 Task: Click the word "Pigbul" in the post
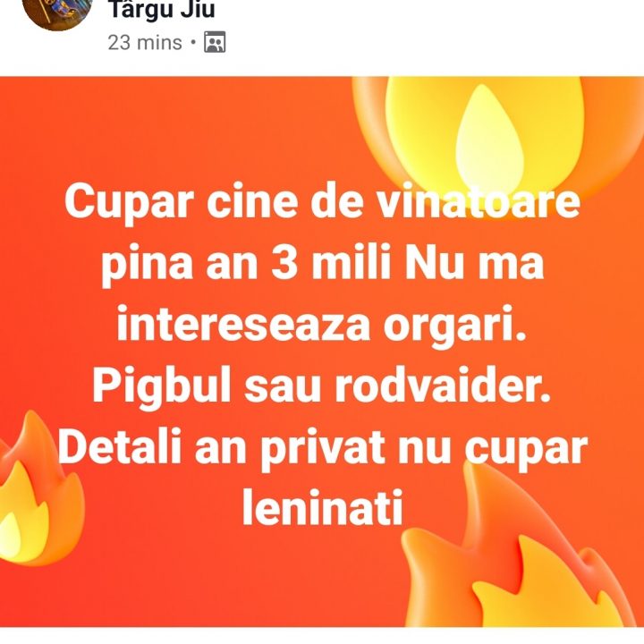point(161,387)
